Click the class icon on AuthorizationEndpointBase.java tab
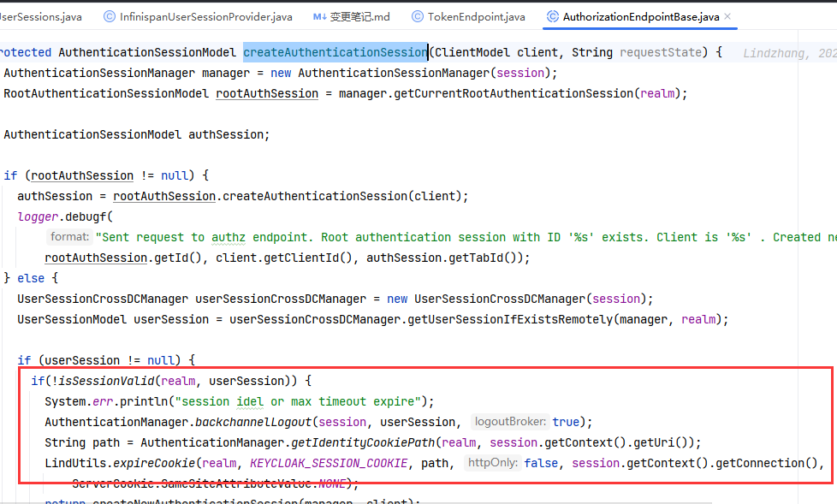 point(553,16)
